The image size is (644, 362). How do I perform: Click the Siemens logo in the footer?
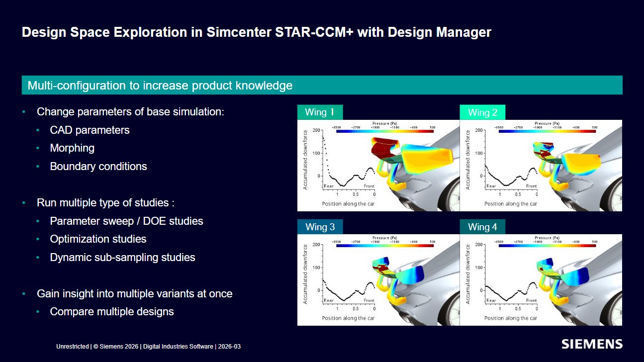pyautogui.click(x=592, y=344)
